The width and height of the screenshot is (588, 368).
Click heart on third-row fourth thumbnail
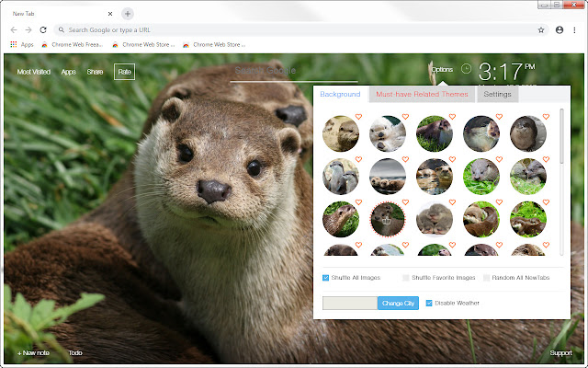pyautogui.click(x=499, y=202)
